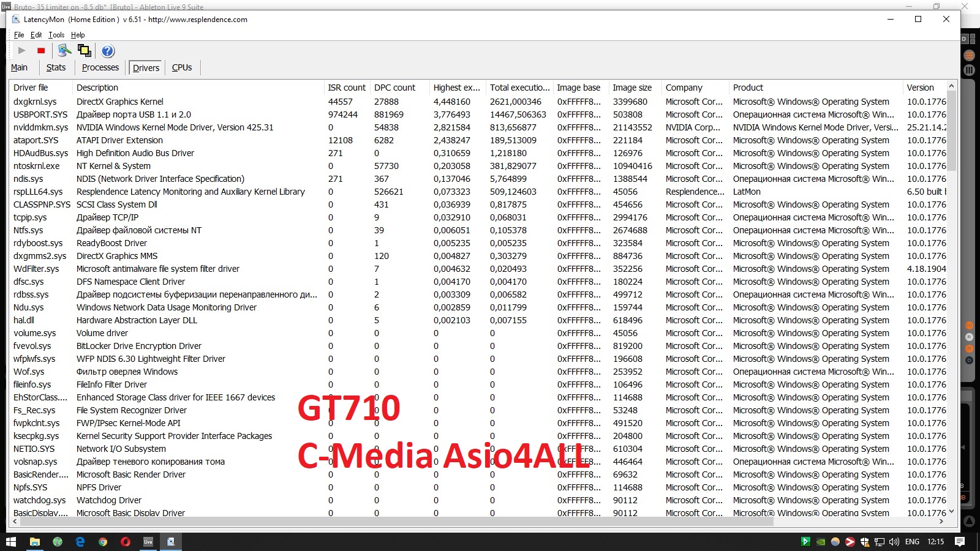Open the Windows Start menu
980x551 pixels.
11,542
